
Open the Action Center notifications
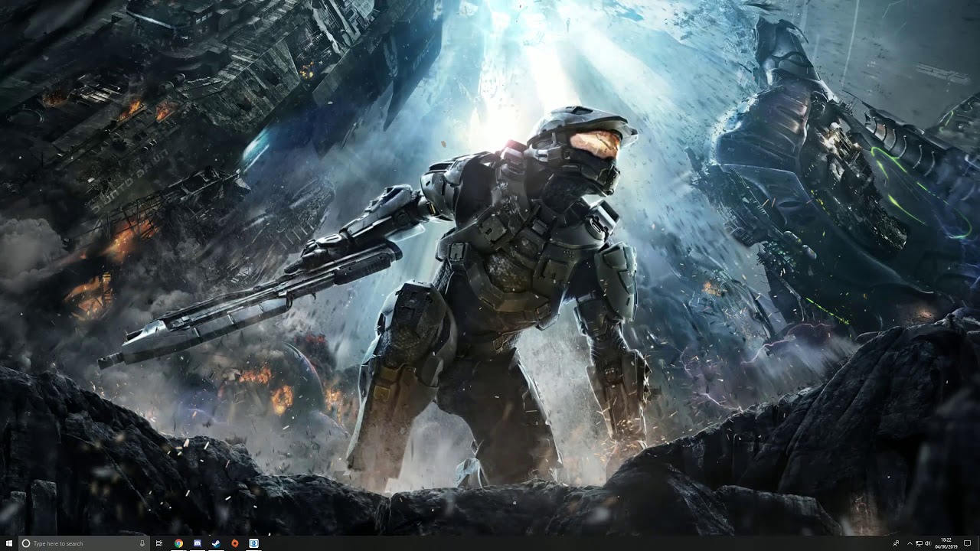point(967,543)
